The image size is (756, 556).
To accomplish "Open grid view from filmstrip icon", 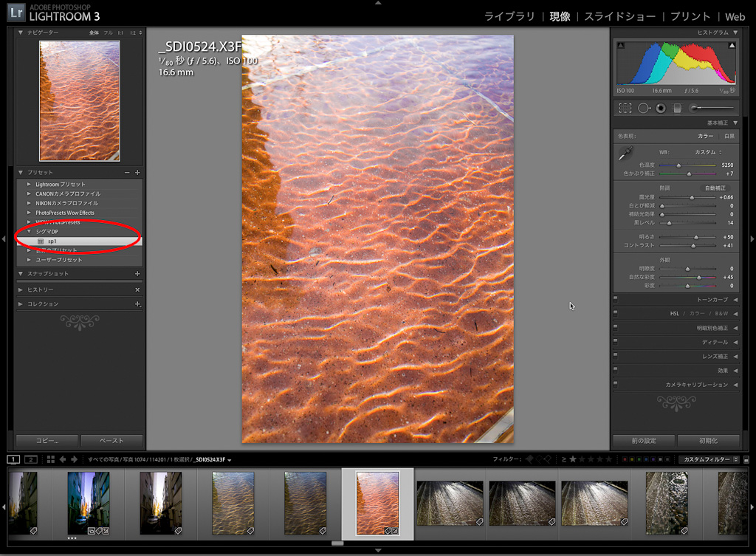I will [x=51, y=459].
